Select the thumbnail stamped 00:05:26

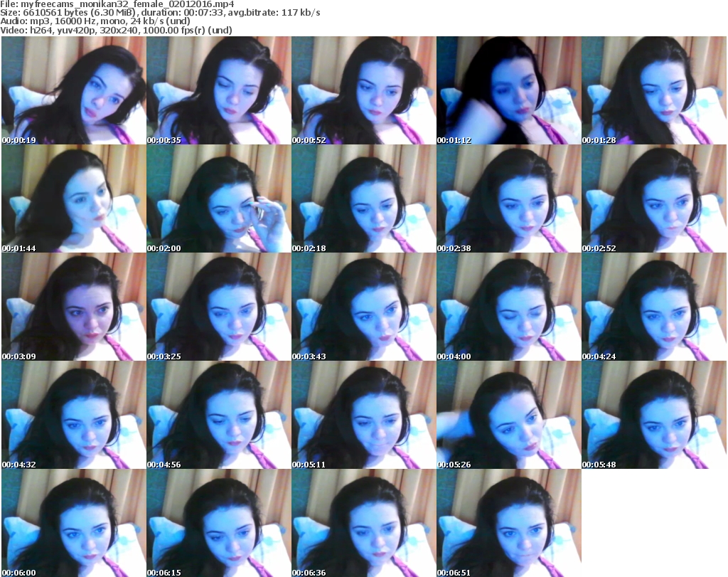click(508, 415)
